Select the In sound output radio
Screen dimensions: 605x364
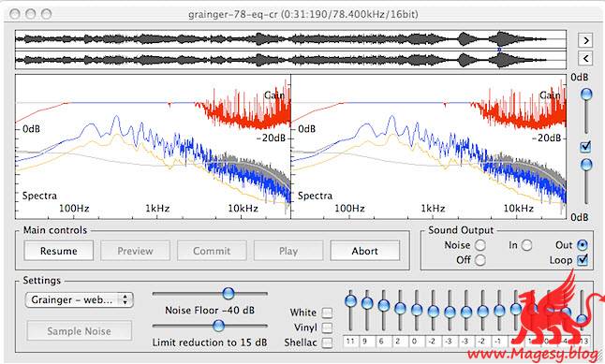point(526,245)
